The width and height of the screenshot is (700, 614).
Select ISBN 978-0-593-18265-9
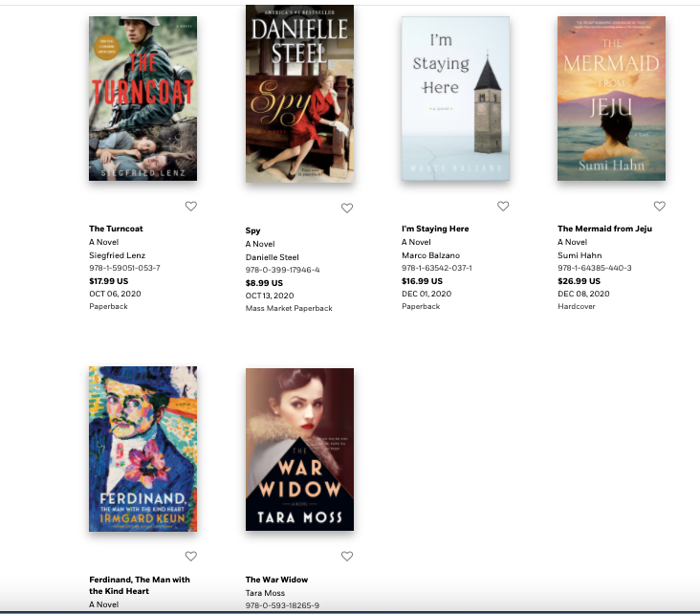coord(282,605)
